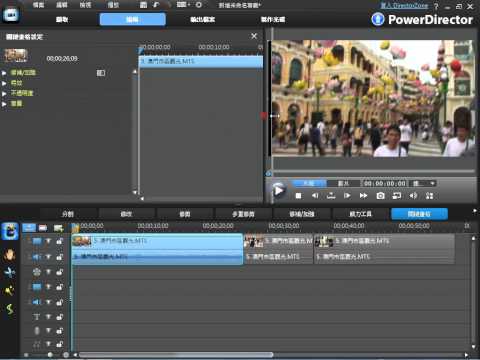
Task: Click the video track 1 type icon
Action: click(37, 241)
